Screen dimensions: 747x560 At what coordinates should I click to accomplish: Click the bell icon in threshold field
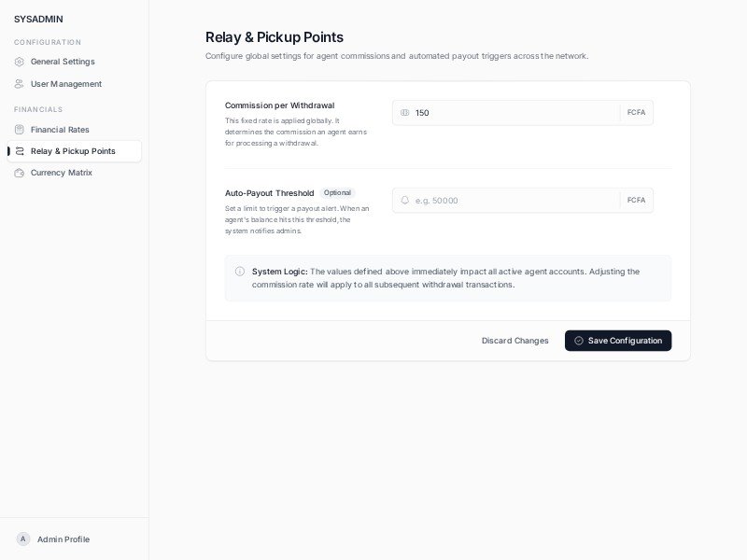[x=405, y=201]
